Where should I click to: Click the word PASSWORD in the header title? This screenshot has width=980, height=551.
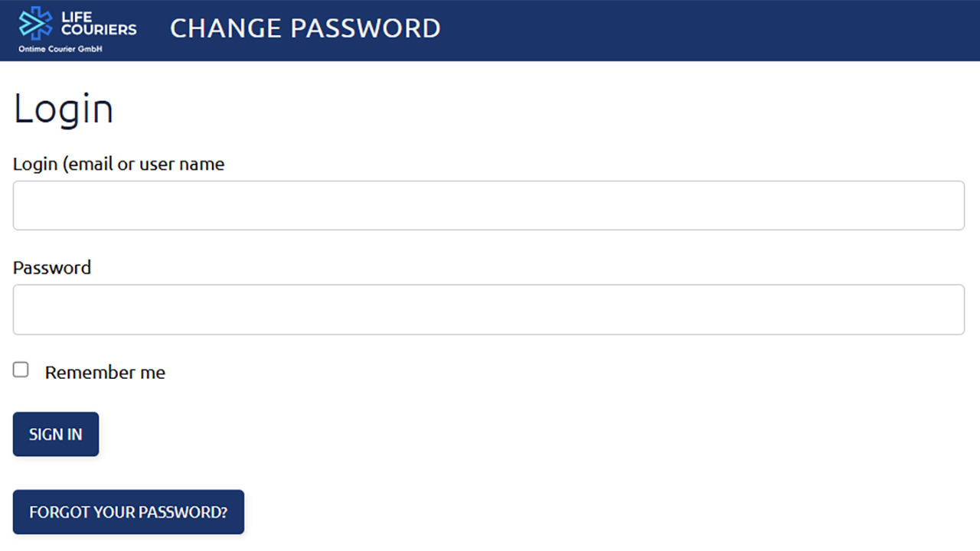point(366,28)
